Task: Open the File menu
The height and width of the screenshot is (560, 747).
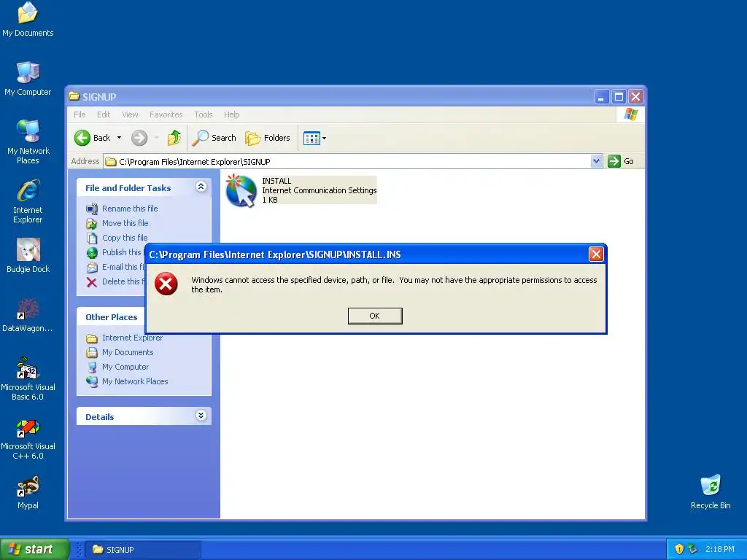Action: point(80,114)
